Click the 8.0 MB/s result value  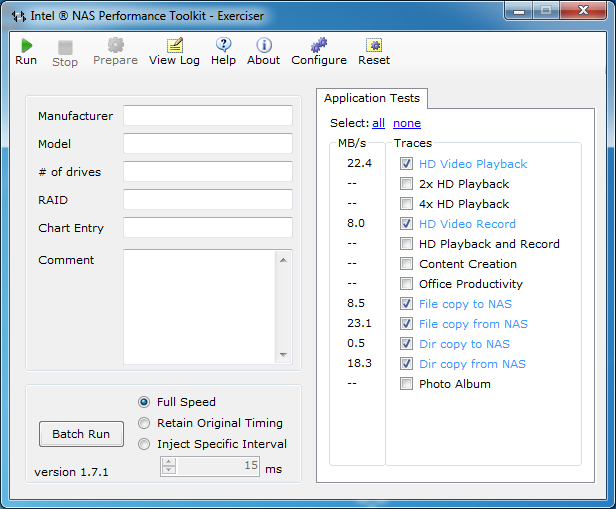pos(356,223)
